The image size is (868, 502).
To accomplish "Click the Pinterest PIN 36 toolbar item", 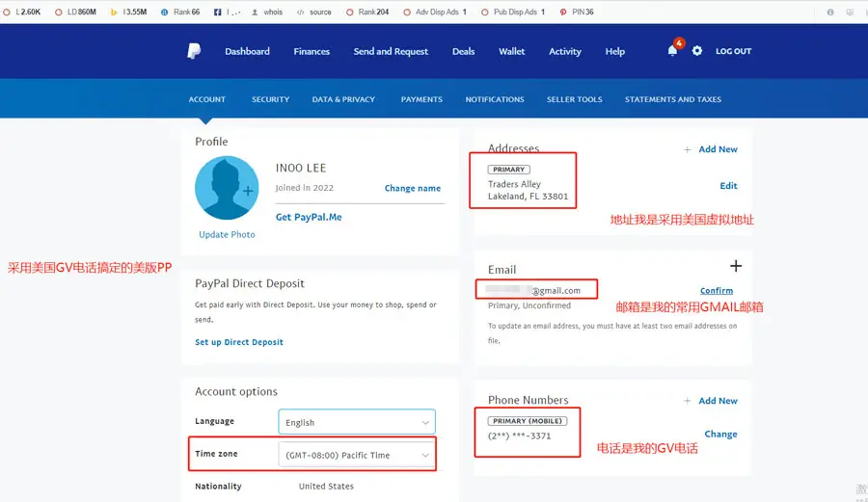I will (577, 12).
